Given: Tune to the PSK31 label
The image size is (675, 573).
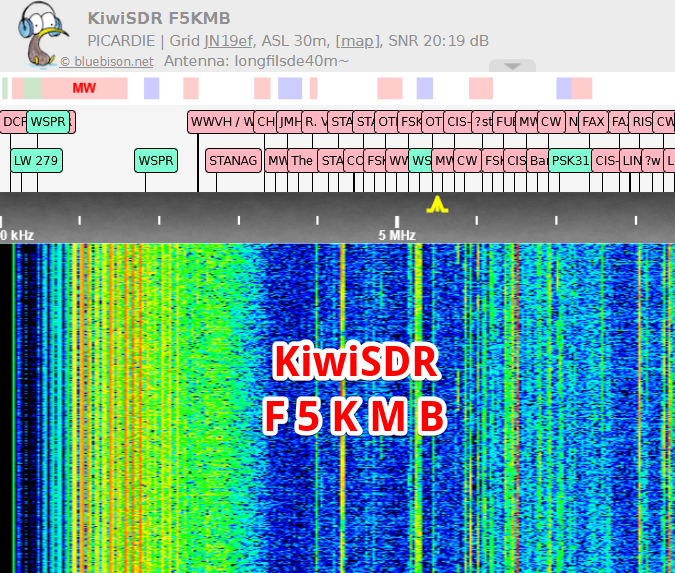Looking at the screenshot, I should [x=570, y=161].
